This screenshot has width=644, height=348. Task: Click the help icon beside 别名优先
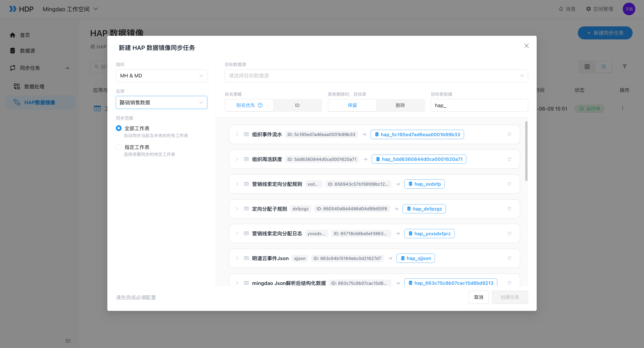[x=260, y=105]
